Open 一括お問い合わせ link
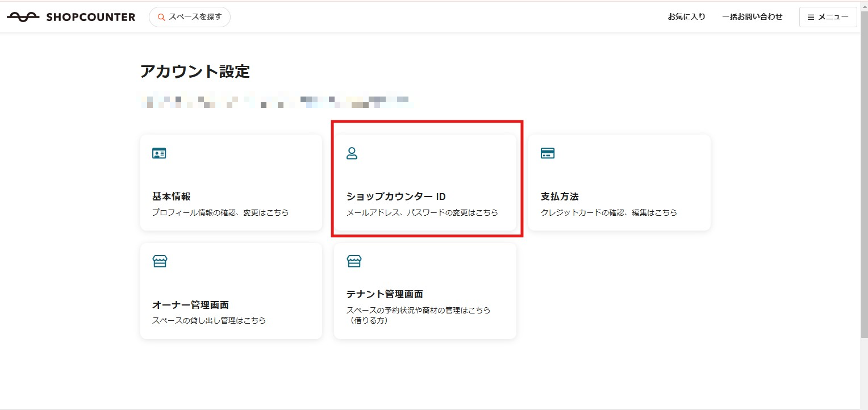 point(752,17)
